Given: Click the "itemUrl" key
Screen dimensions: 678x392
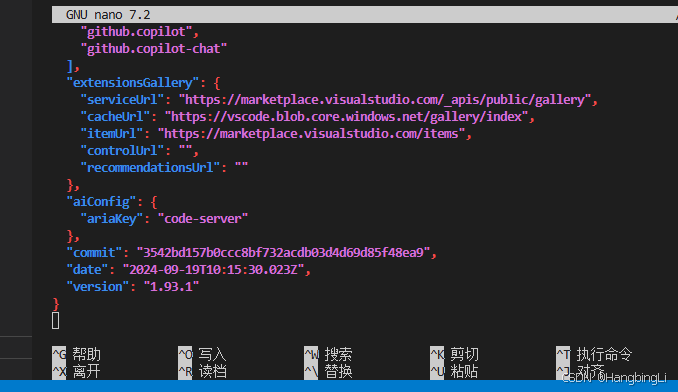Looking at the screenshot, I should click(x=112, y=134).
